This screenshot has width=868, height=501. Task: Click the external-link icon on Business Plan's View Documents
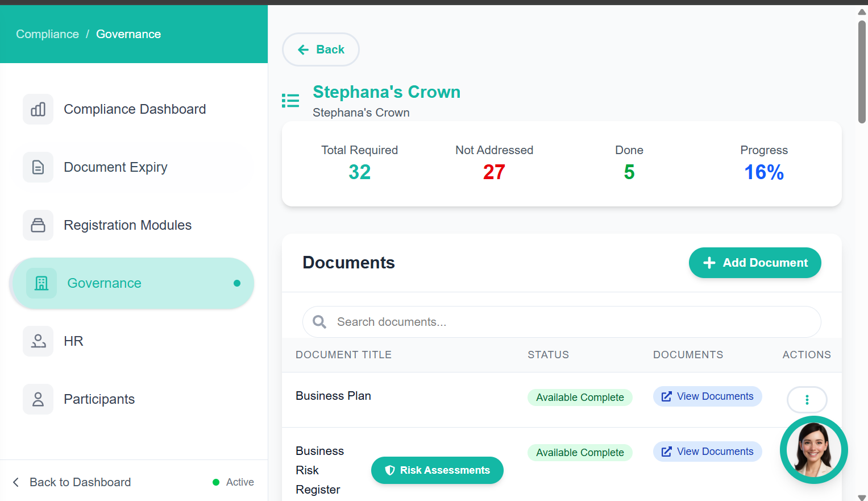(666, 396)
